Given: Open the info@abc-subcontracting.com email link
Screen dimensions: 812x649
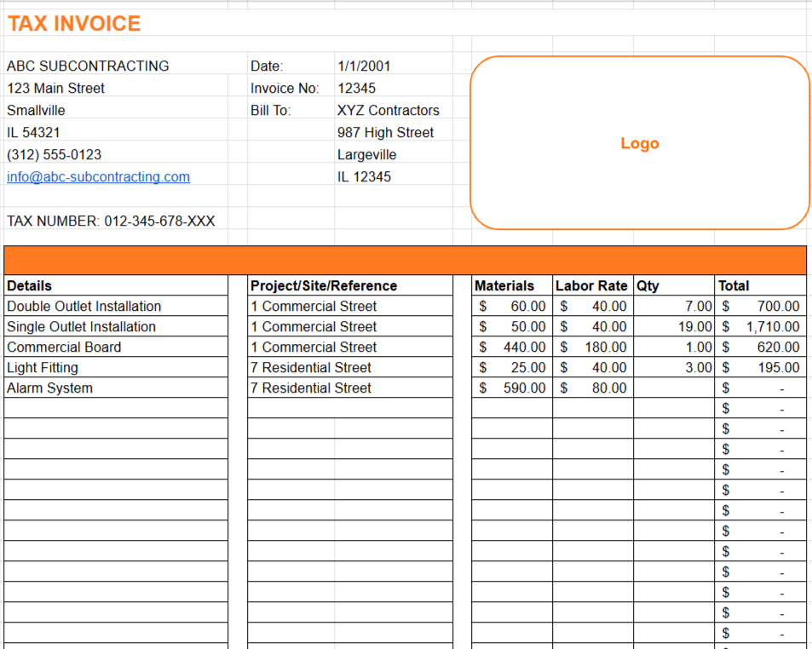Looking at the screenshot, I should pyautogui.click(x=98, y=177).
